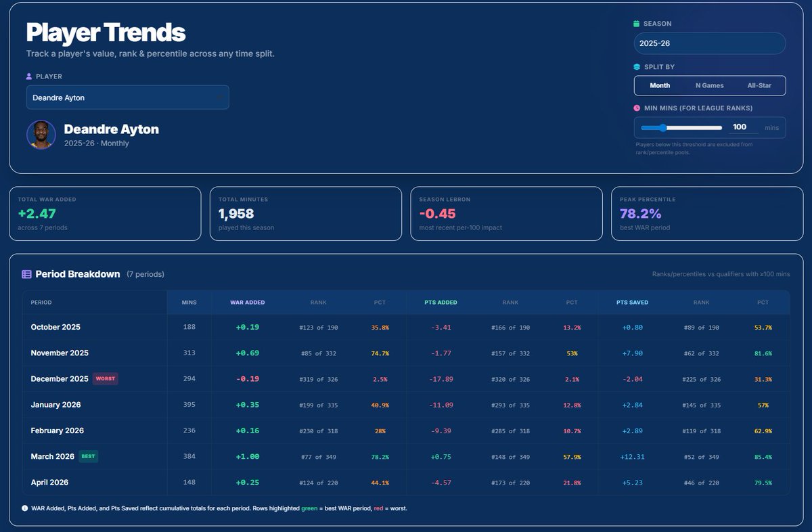Click the 395 minutes cell for January
This screenshot has width=812, height=532.
pyautogui.click(x=189, y=405)
